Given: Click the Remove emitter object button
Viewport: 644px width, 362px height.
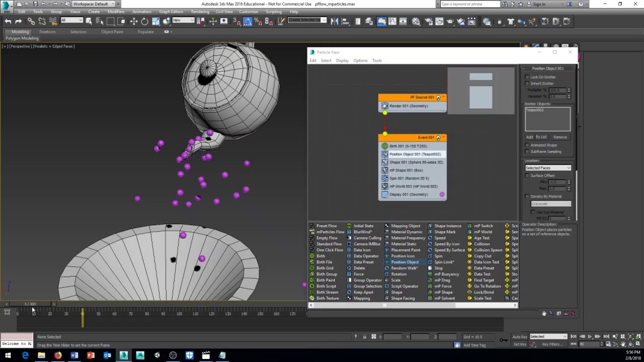Looking at the screenshot, I should click(x=560, y=137).
